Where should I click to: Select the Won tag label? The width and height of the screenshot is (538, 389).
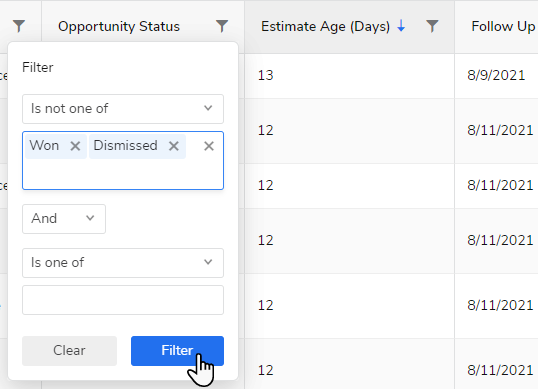pos(44,145)
